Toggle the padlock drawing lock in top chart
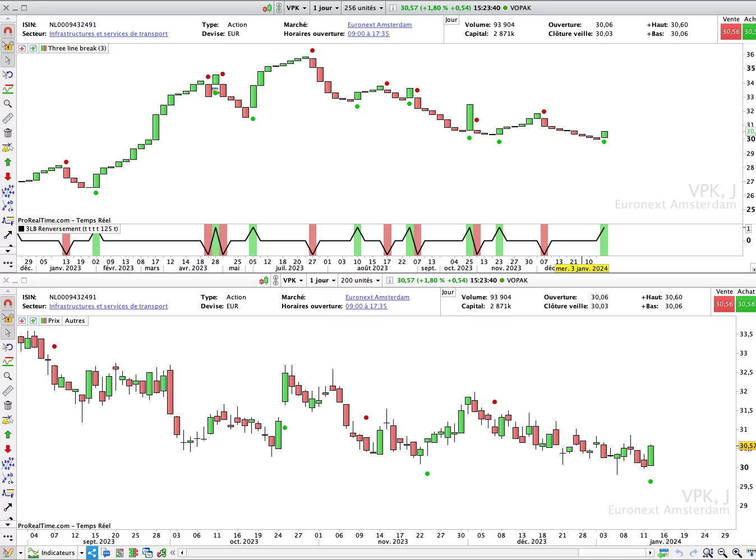This screenshot has height=560, width=756. point(8,45)
